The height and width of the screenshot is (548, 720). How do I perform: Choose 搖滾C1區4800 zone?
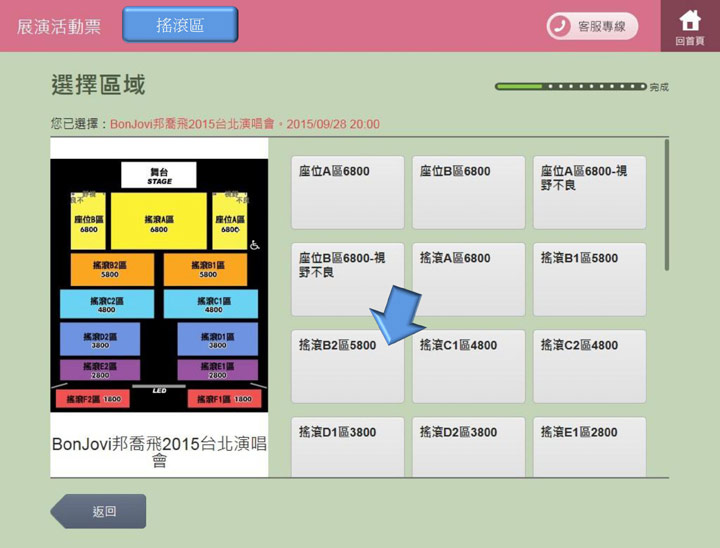point(468,366)
